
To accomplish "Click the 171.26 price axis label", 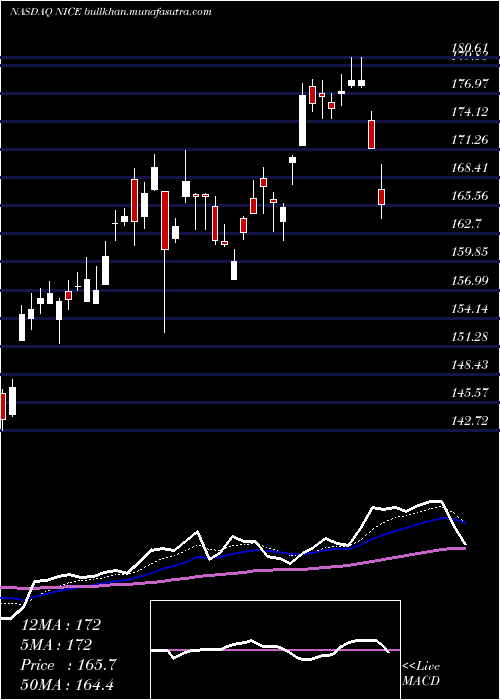I will (470, 140).
